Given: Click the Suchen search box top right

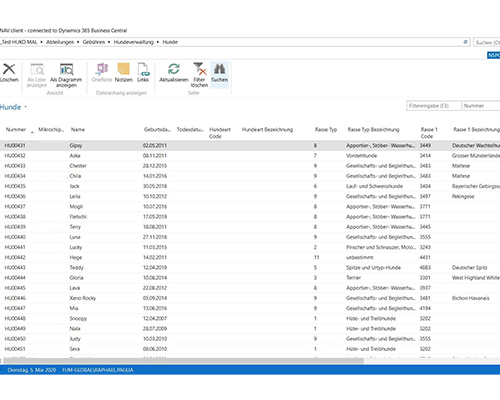Looking at the screenshot, I should click(x=487, y=42).
